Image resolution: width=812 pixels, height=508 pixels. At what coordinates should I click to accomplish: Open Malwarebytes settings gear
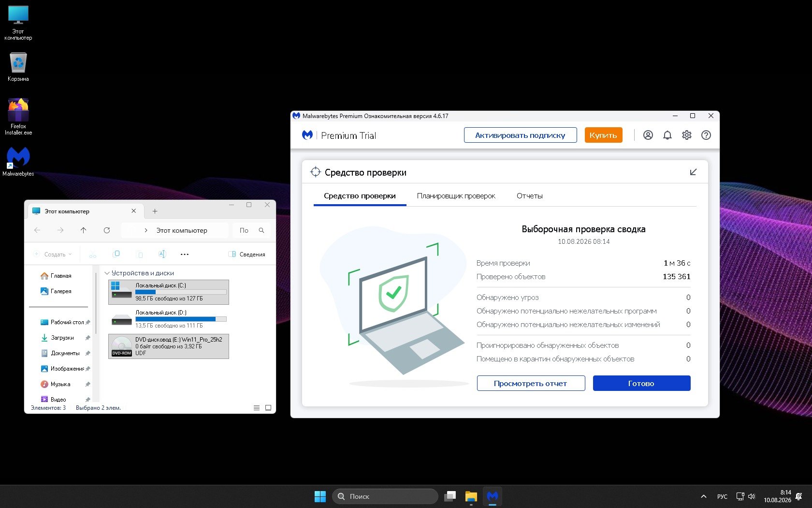tap(687, 135)
